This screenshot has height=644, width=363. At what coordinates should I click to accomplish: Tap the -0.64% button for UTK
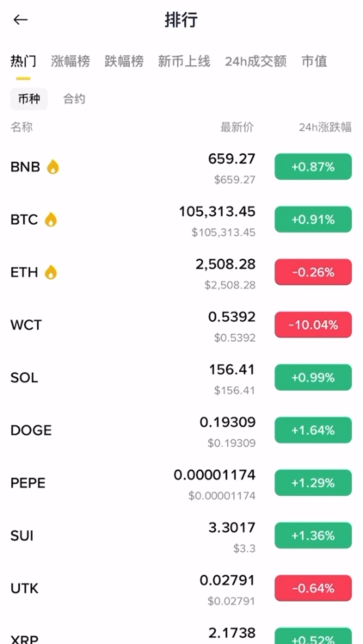(313, 588)
